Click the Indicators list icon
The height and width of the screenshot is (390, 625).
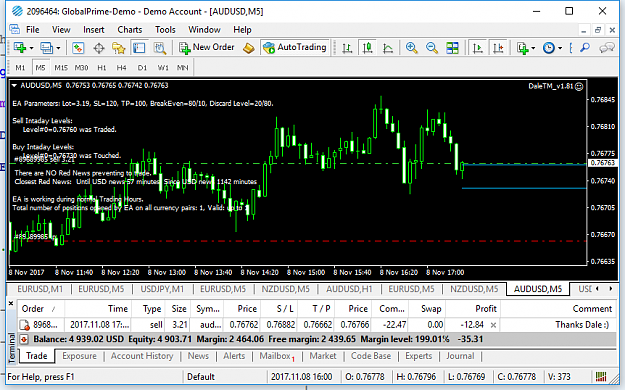point(523,48)
